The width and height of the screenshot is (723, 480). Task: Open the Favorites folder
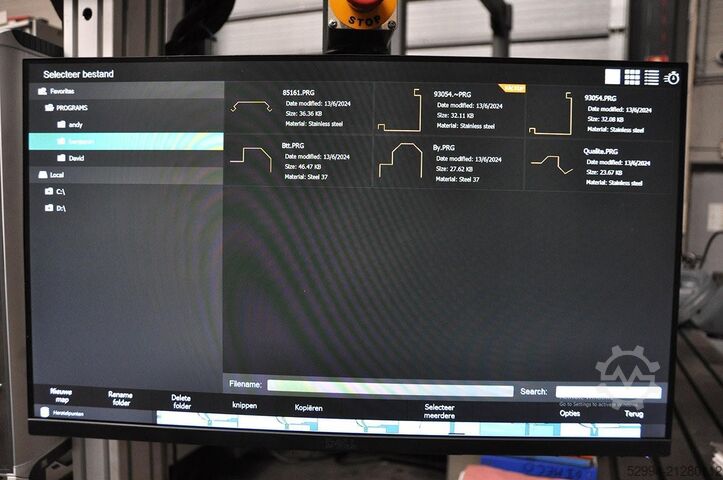[x=62, y=90]
